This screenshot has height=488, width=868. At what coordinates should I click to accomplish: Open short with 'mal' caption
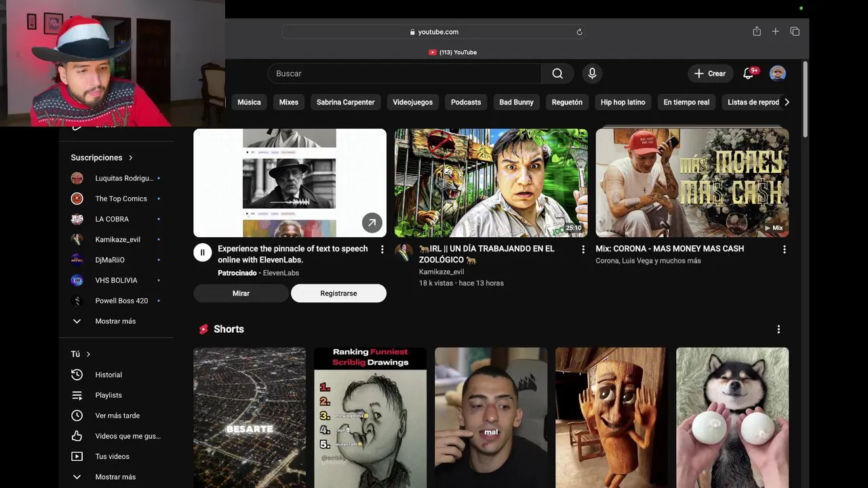tap(491, 418)
